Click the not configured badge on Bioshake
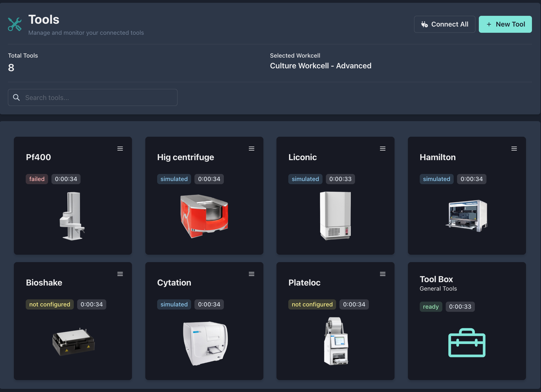Image resolution: width=541 pixels, height=392 pixels. click(x=49, y=304)
